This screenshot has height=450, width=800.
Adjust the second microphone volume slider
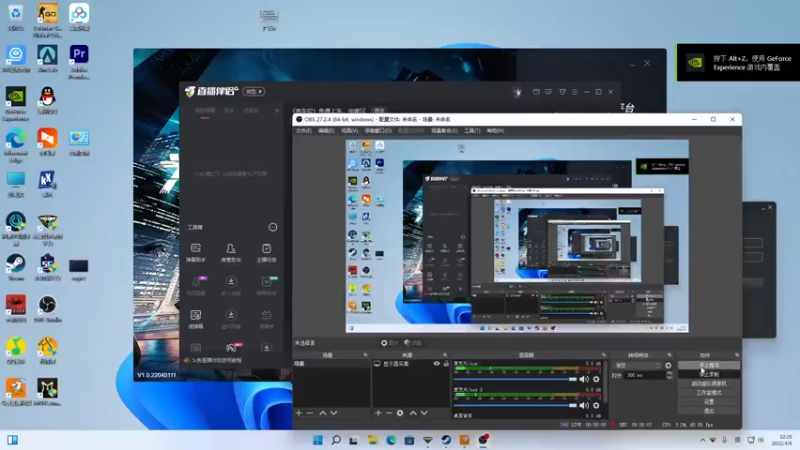(515, 406)
